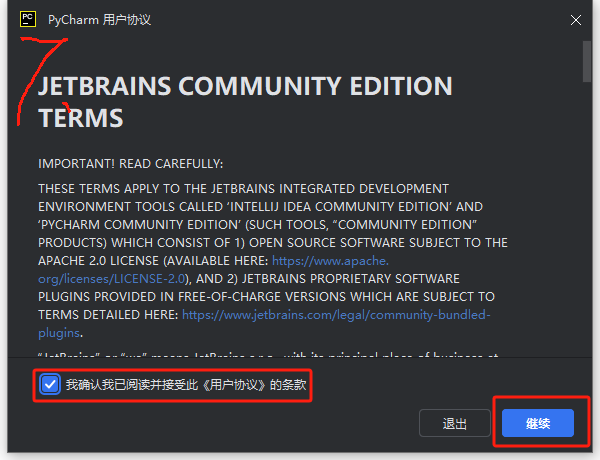Click the line starting PLUGINS PROVIDED IN FREE-OF-CHARGE
The image size is (600, 460).
[266, 297]
